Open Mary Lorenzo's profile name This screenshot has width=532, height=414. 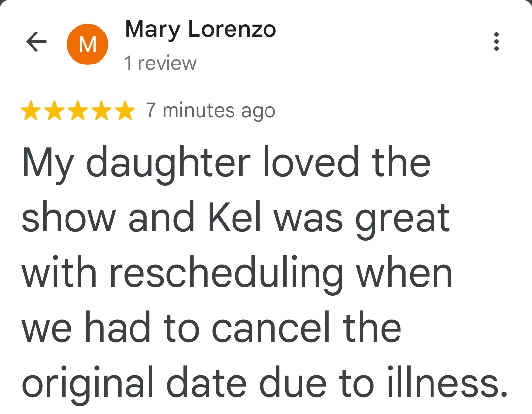coord(200,30)
